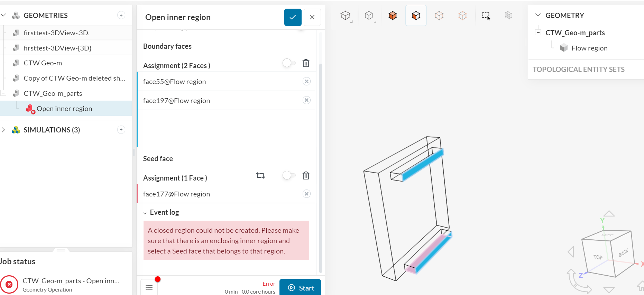Activate the box selection tool
The image size is (644, 295).
486,15
